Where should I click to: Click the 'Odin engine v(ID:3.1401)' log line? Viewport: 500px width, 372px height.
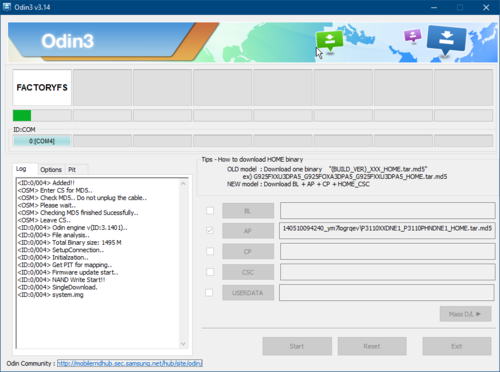pos(72,228)
